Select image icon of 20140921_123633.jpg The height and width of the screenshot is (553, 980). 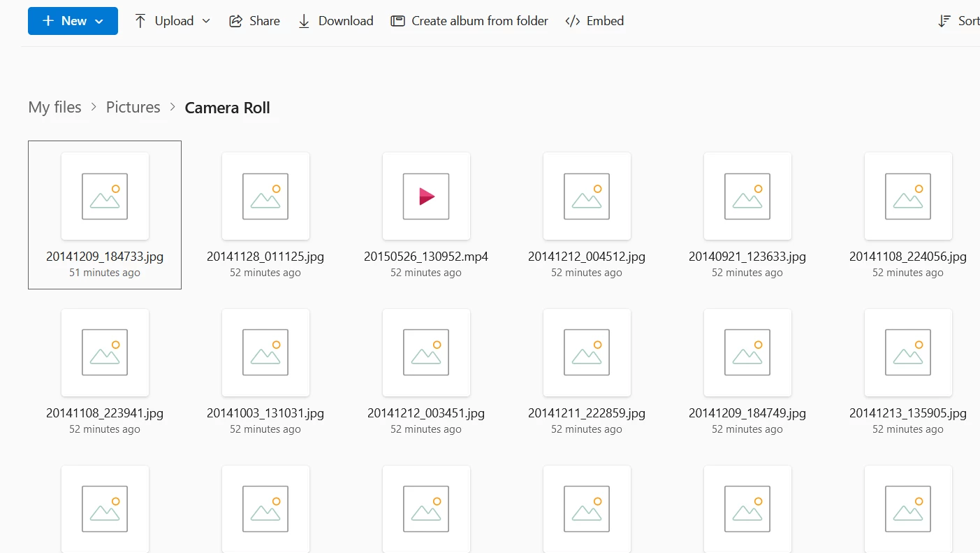click(x=747, y=196)
